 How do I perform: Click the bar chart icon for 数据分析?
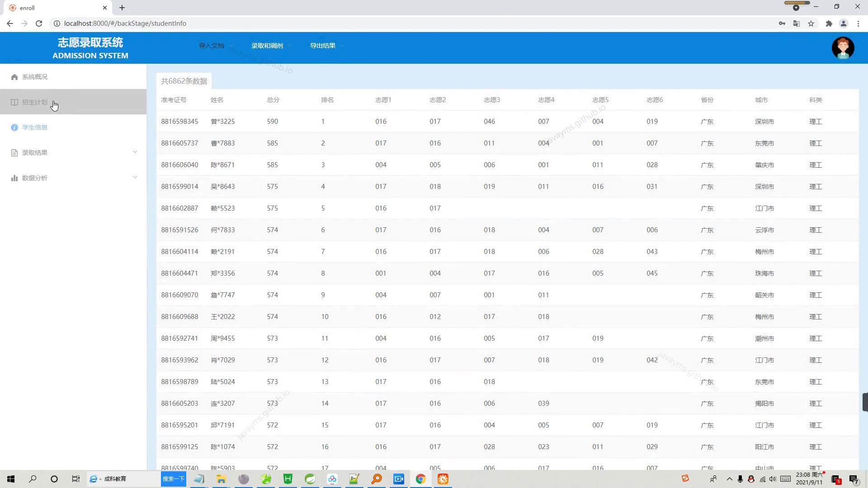tap(14, 178)
